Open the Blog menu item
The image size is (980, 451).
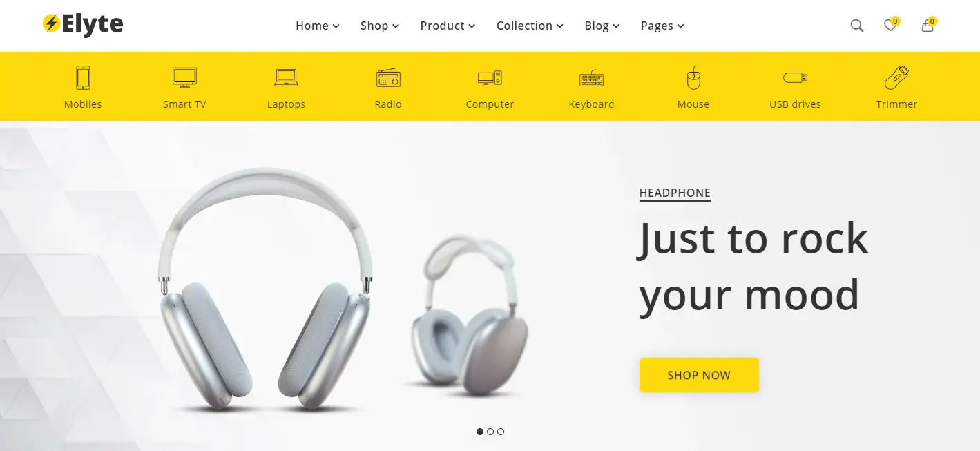602,26
